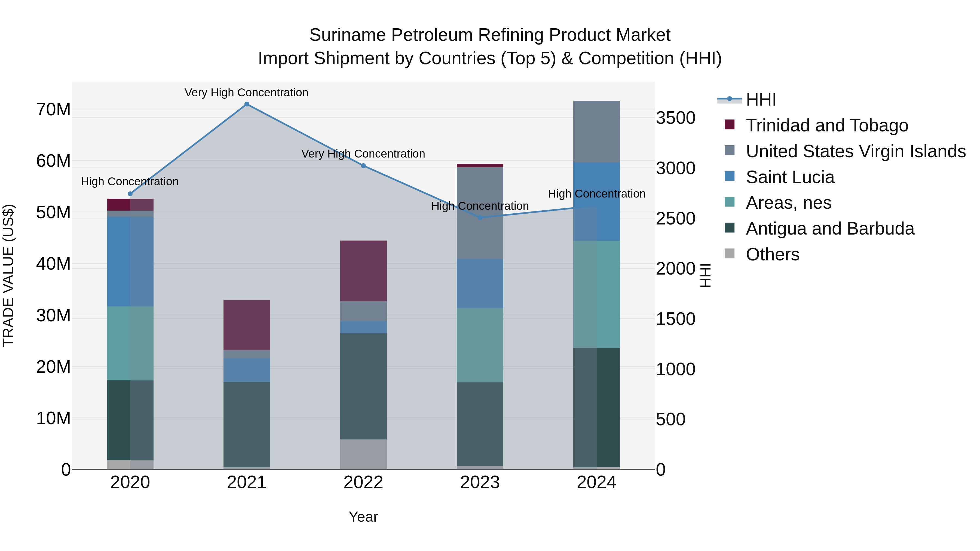
Task: Click the High Concentration label above 2023
Action: [x=480, y=206]
